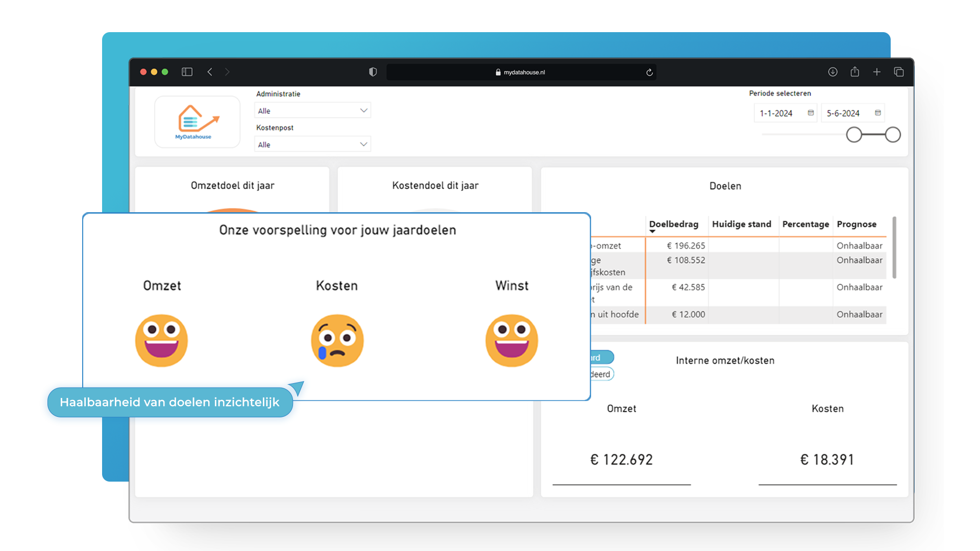Open the downloads icon in toolbar
Screen dimensions: 980x551
click(x=832, y=72)
